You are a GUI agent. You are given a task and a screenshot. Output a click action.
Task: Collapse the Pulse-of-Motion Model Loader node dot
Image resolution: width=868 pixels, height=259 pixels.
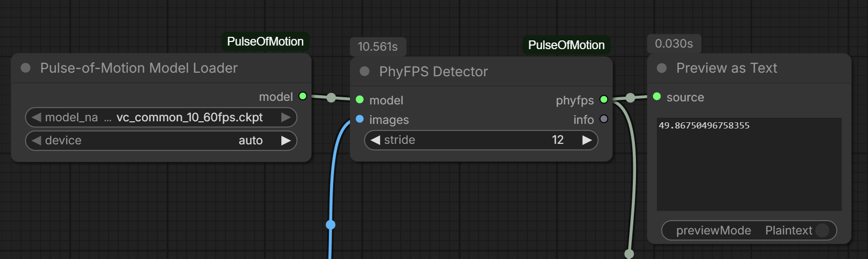point(26,68)
